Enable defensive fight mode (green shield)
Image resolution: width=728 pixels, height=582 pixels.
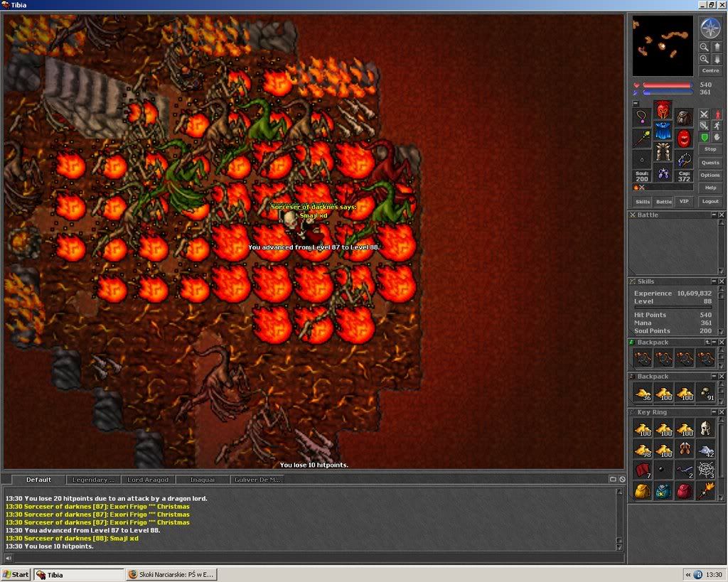705,137
